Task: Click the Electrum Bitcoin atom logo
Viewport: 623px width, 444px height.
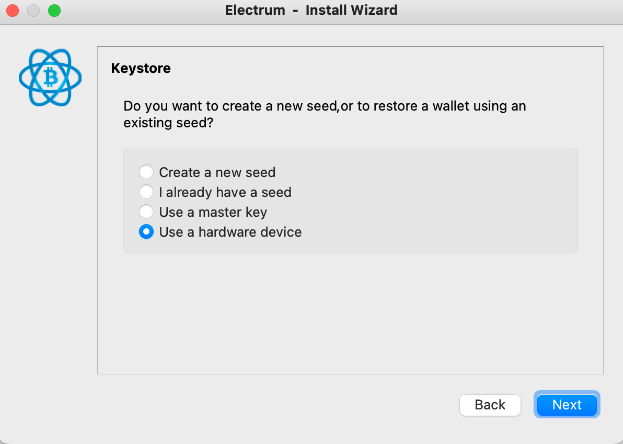Action: click(x=50, y=77)
